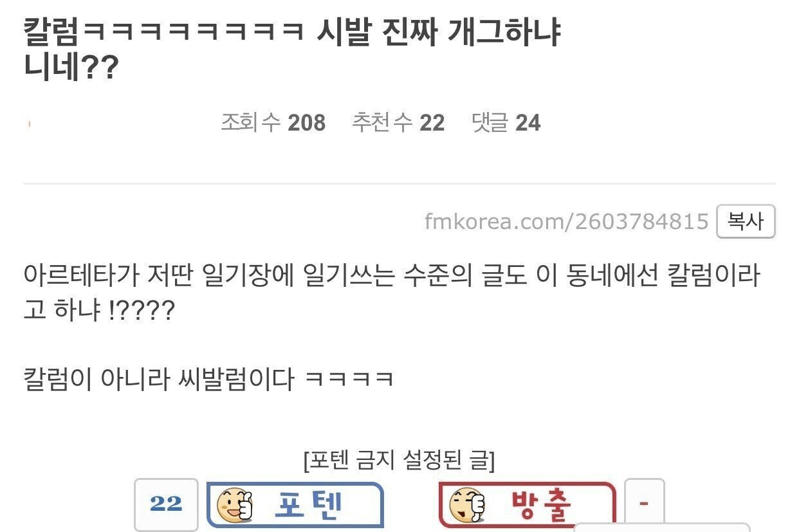
Task: Click the thumbs-down face icon on 방출
Action: (466, 505)
